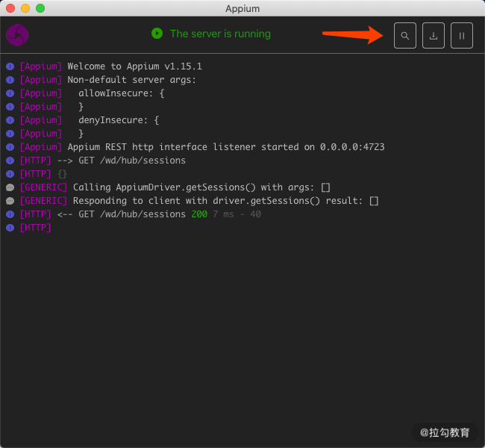Select the "Calling AppiumDriver.getSessions()" log line
The width and height of the screenshot is (485, 448).
coord(175,187)
